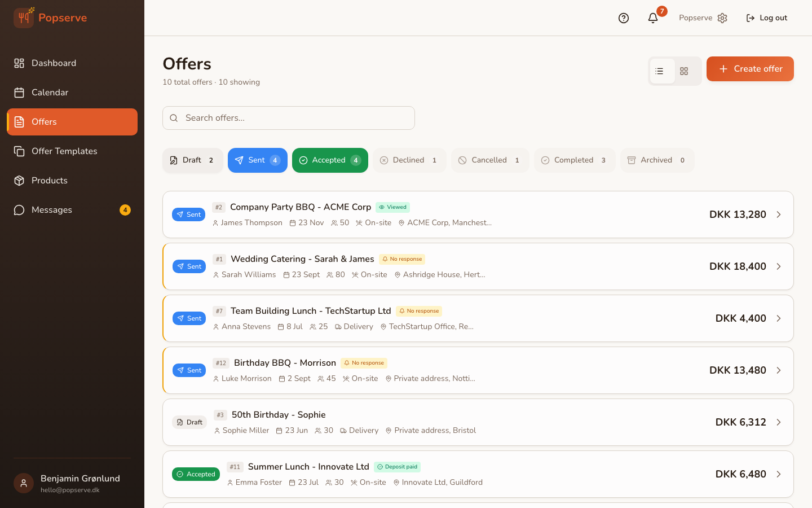Expand the Wedding Catering offer details

click(x=779, y=266)
